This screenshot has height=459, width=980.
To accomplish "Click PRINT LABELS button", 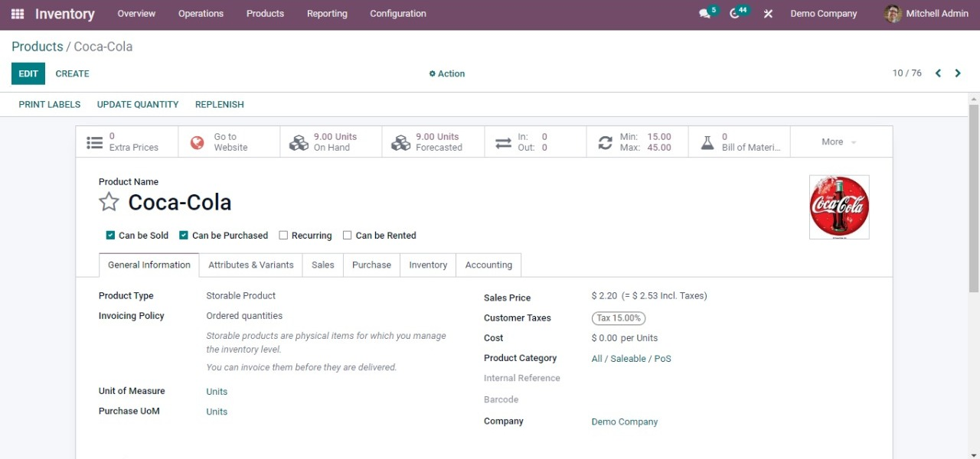I will (x=50, y=104).
